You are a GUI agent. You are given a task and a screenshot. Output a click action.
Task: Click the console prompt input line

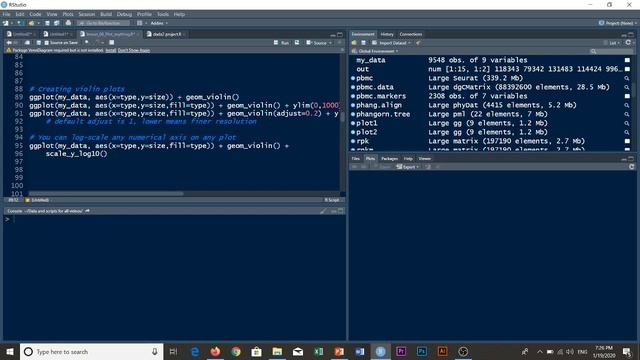pyautogui.click(x=176, y=220)
